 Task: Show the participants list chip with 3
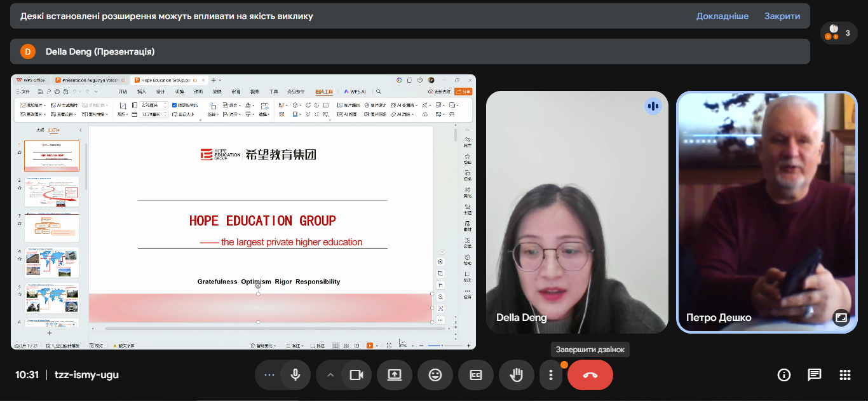point(839,33)
